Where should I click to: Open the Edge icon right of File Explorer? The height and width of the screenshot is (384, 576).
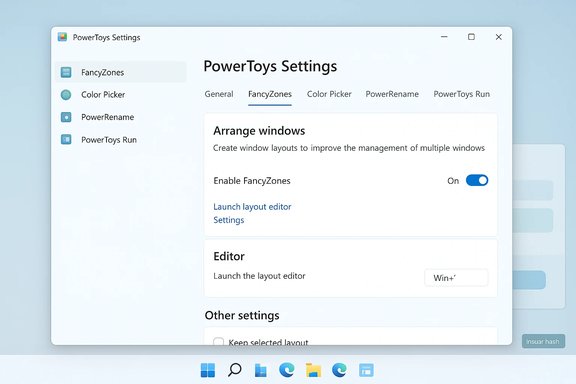pyautogui.click(x=339, y=370)
